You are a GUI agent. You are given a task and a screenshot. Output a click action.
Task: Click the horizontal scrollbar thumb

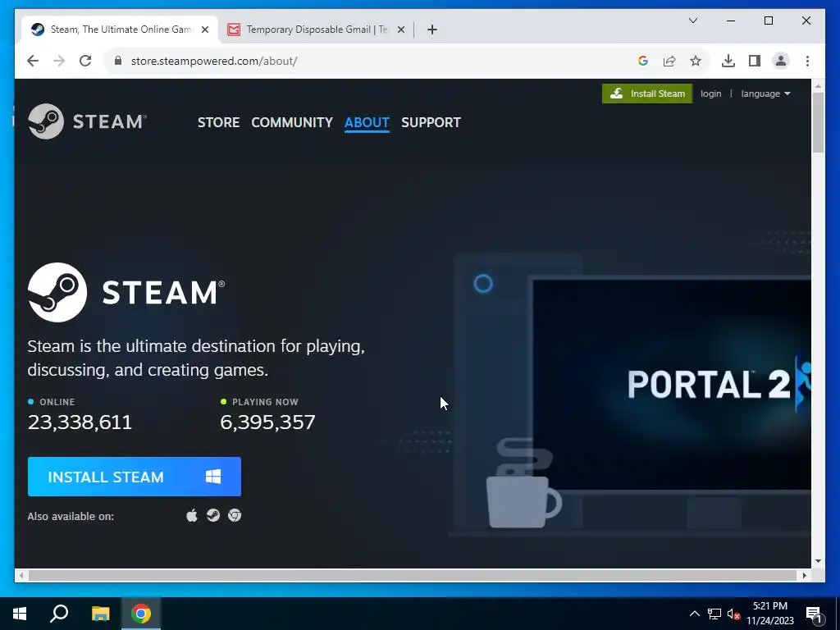pyautogui.click(x=413, y=575)
